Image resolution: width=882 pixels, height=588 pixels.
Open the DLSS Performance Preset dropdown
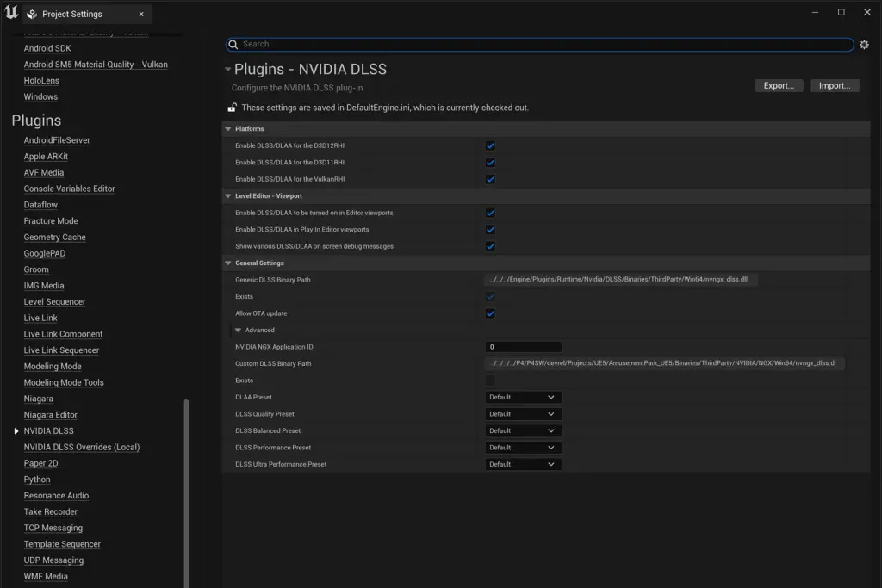point(523,448)
